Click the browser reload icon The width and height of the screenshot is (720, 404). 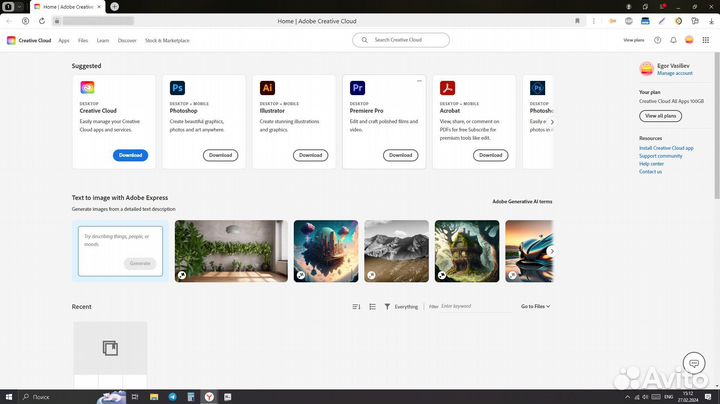(42, 21)
